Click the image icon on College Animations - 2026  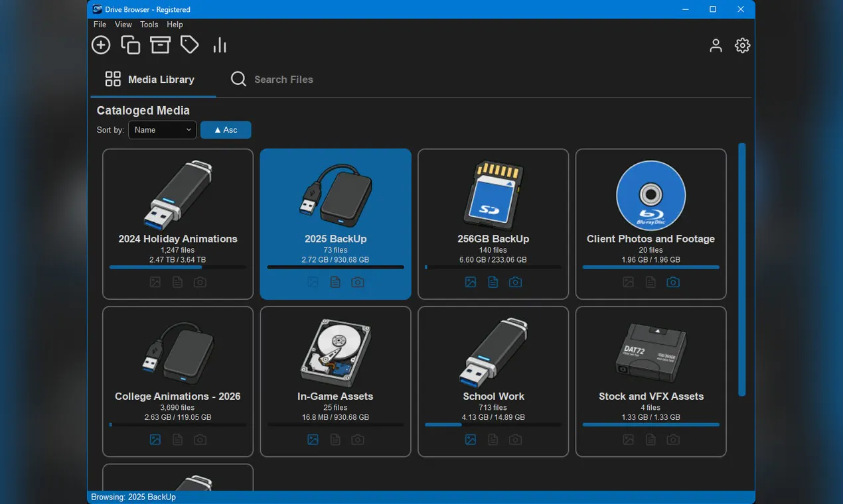tap(155, 440)
